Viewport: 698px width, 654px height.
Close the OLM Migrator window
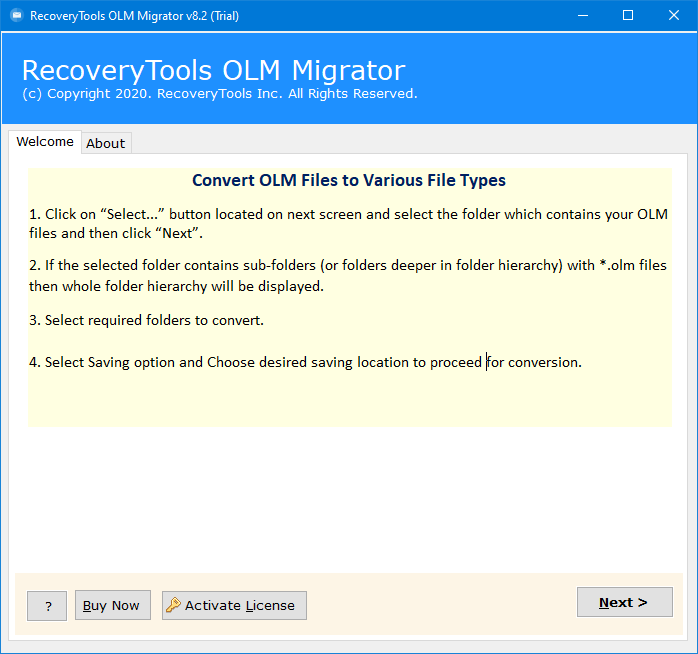point(674,16)
